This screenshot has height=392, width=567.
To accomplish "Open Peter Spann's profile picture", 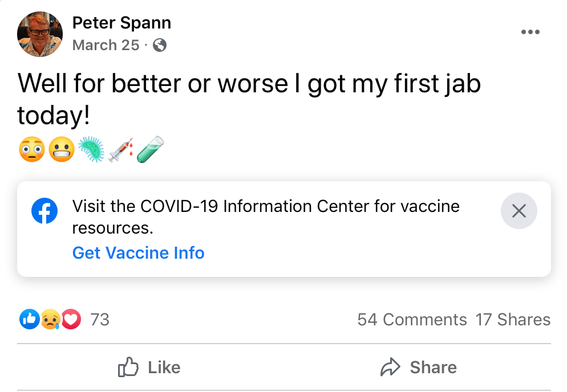I will 40,34.
